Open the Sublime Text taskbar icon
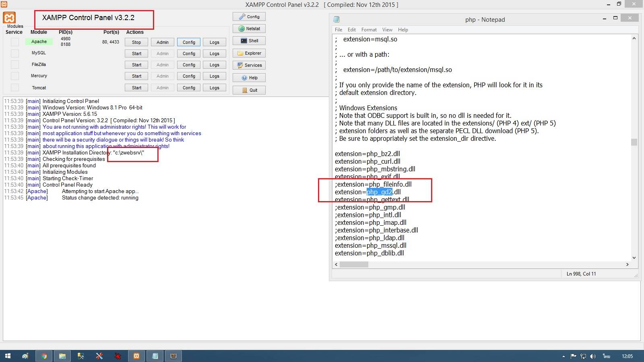Viewport: 644px width, 362px height. click(173, 356)
